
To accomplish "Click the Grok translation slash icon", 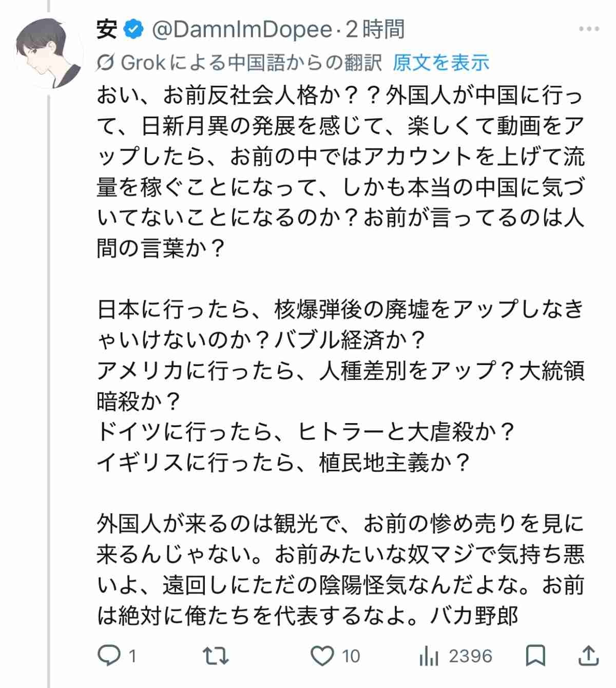I will click(106, 63).
